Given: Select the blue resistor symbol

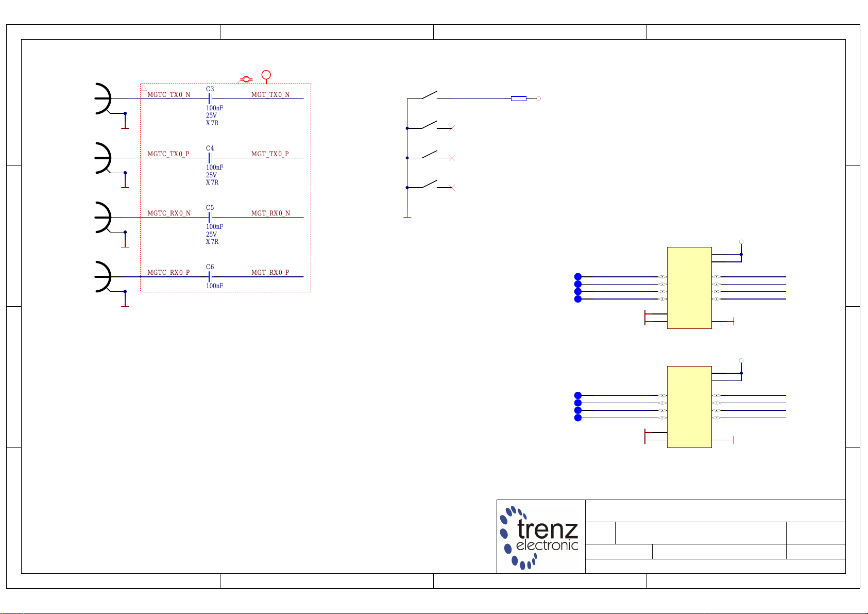Looking at the screenshot, I should click(x=518, y=98).
